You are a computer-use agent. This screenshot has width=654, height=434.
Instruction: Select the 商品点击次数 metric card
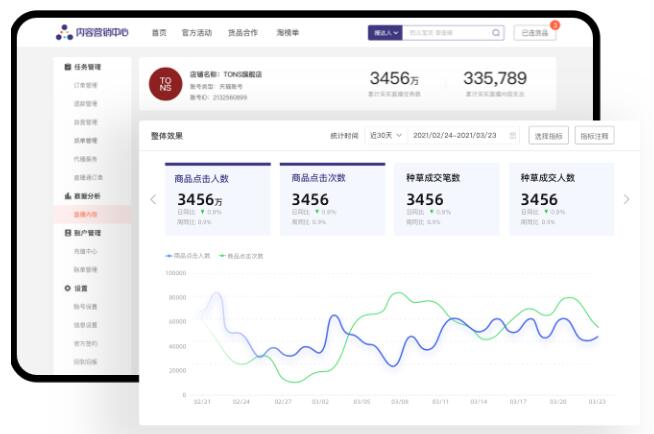tap(332, 199)
